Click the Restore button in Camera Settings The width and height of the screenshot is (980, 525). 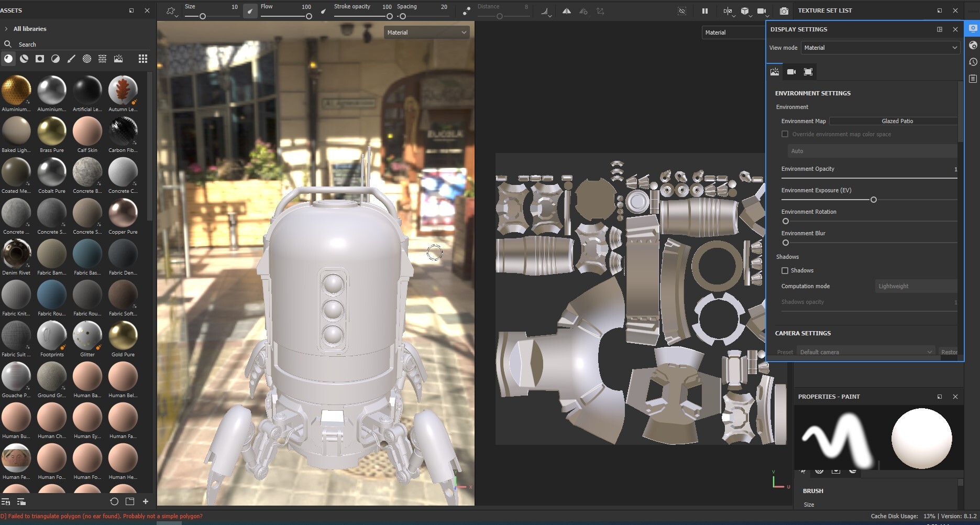click(x=949, y=352)
